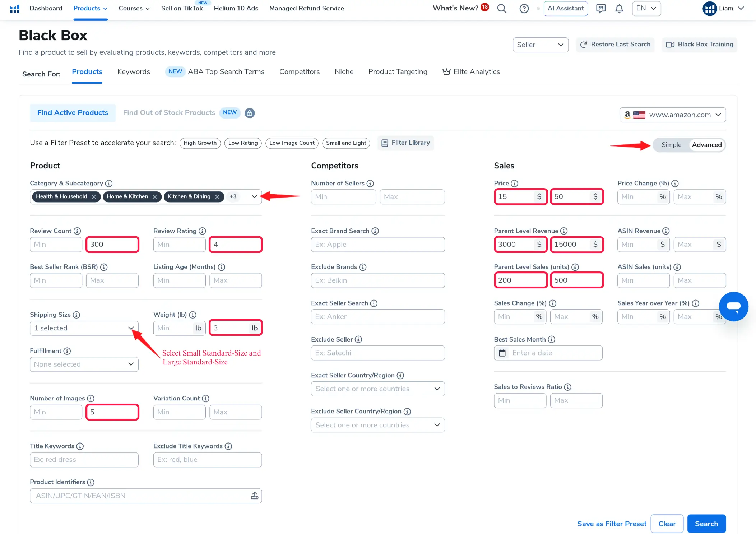
Task: Click the Exact Brand Search input field
Action: pos(377,245)
